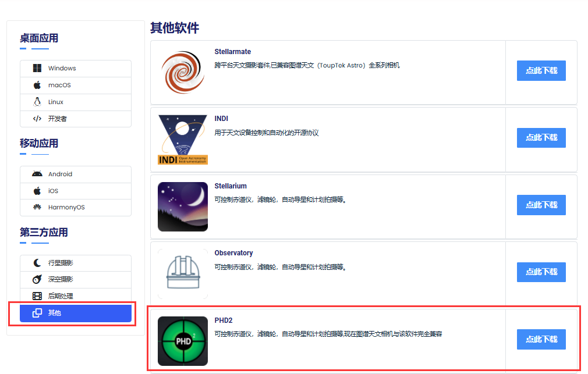Select the highlighted 其他 sidebar item
The image size is (588, 374).
click(x=76, y=314)
